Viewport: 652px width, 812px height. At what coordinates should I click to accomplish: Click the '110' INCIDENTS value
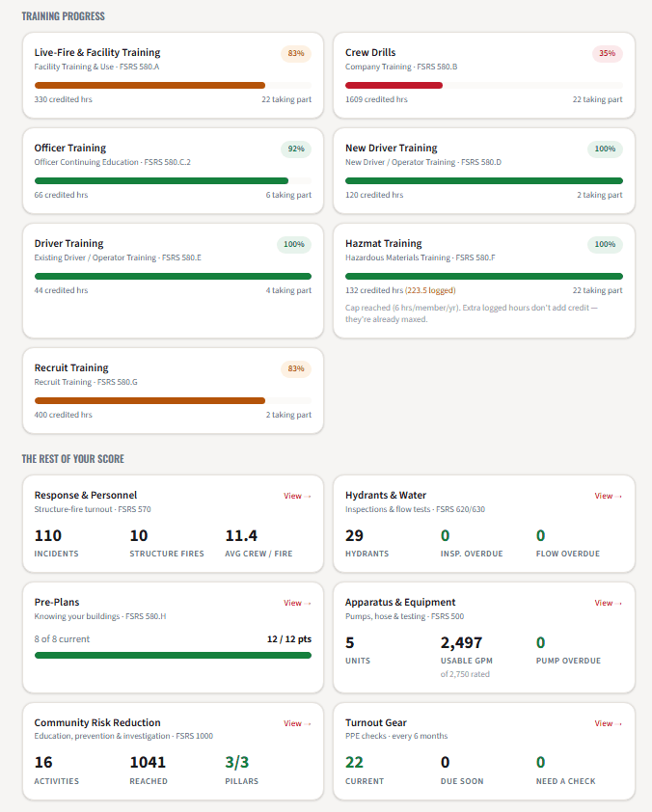point(48,535)
